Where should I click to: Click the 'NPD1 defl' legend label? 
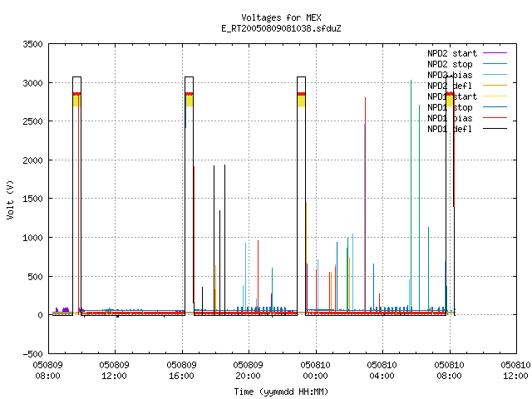(x=450, y=130)
